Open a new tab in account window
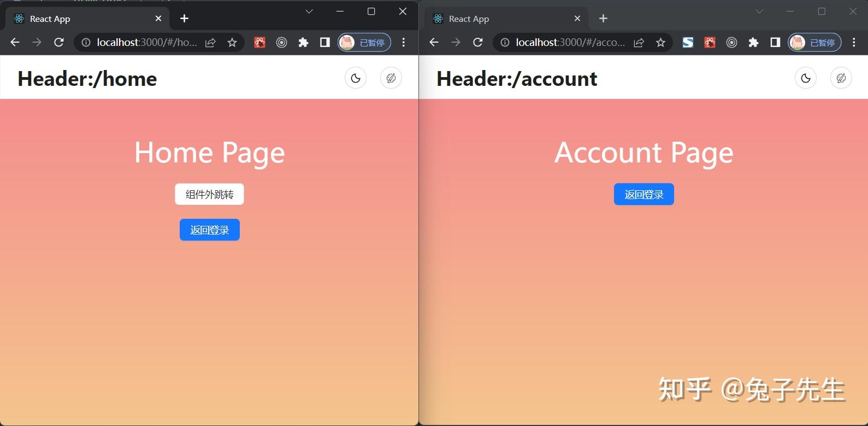 [603, 19]
